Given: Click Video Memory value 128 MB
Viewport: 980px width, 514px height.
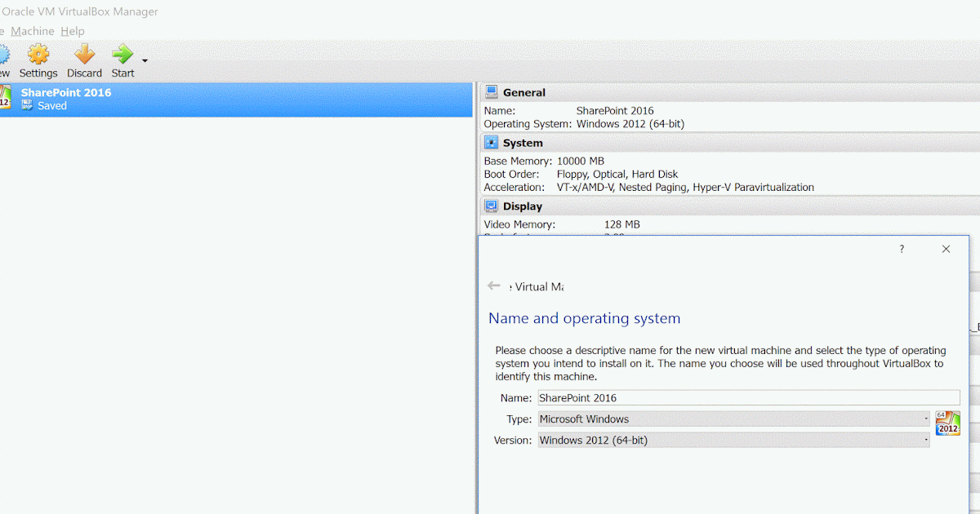Looking at the screenshot, I should click(x=622, y=224).
